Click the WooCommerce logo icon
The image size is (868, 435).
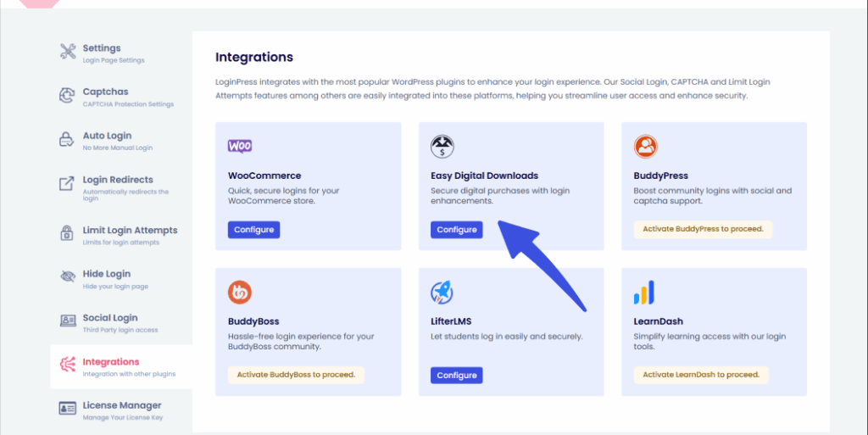coord(240,146)
